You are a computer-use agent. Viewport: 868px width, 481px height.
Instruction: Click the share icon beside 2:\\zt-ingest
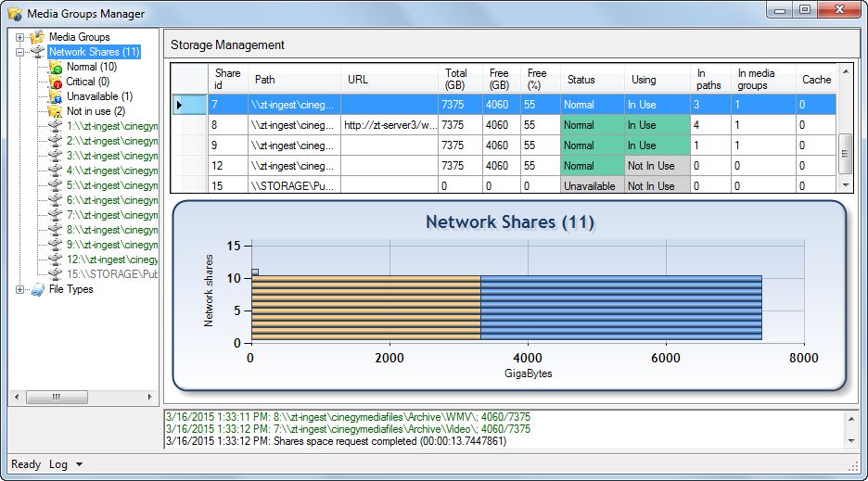tap(56, 141)
